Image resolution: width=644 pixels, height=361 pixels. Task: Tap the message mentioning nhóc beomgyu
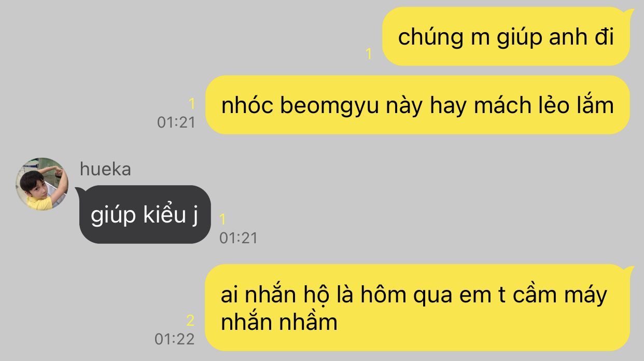417,105
